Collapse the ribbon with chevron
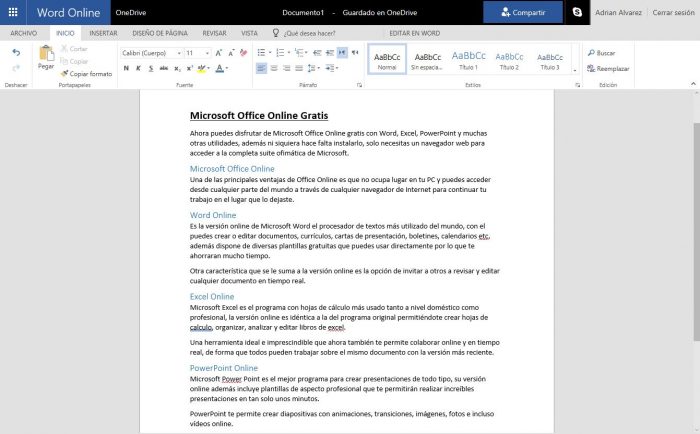Viewport: 700px width, 434px height. (693, 83)
